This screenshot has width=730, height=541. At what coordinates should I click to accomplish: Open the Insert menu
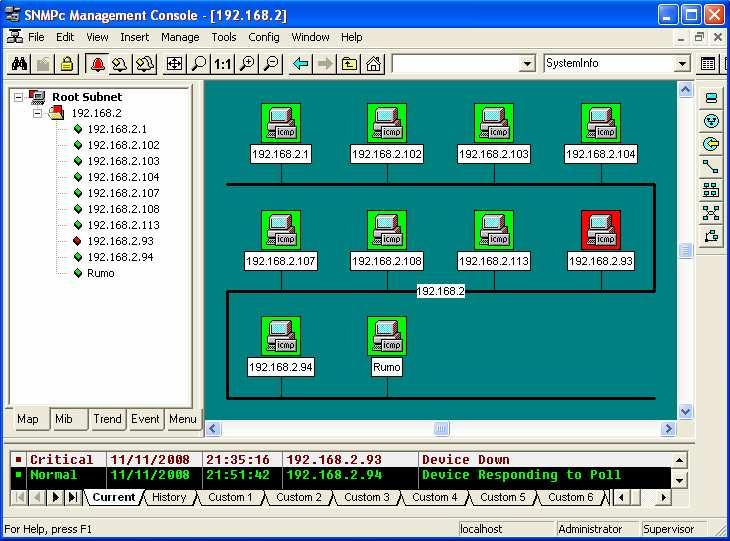135,37
